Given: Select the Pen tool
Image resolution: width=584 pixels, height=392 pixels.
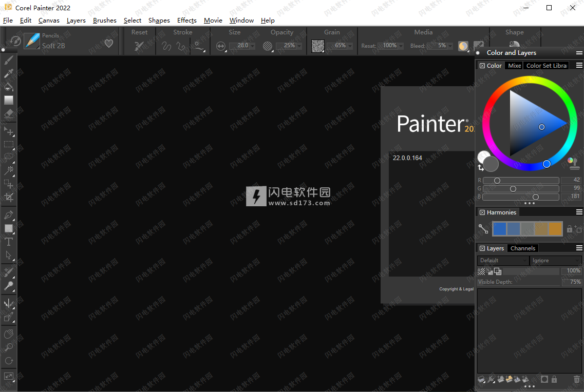Looking at the screenshot, I should click(x=9, y=215).
